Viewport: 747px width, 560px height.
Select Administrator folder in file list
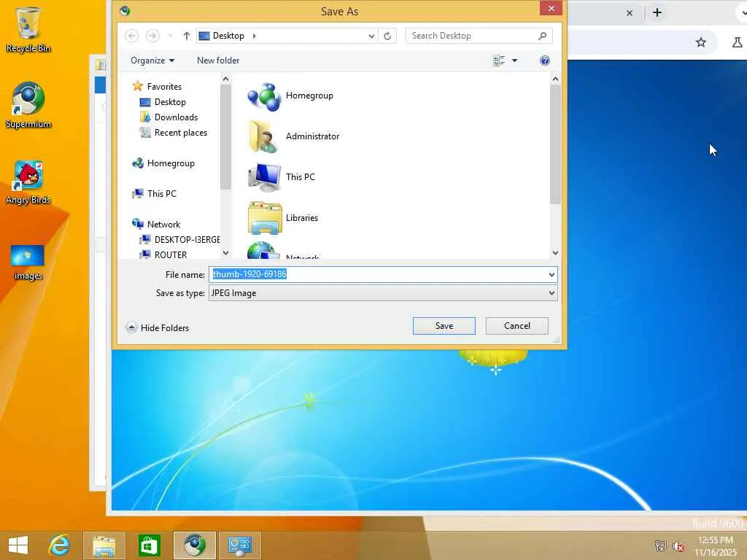[x=293, y=136]
